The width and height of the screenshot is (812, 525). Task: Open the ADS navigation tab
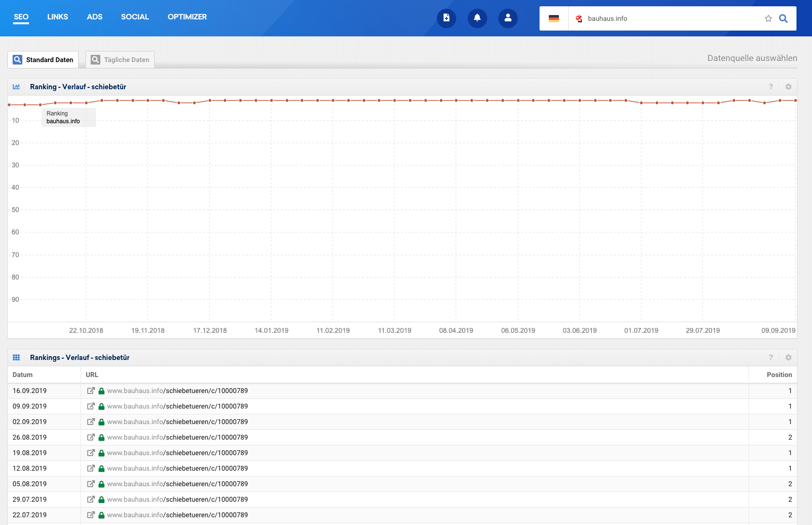click(x=95, y=17)
